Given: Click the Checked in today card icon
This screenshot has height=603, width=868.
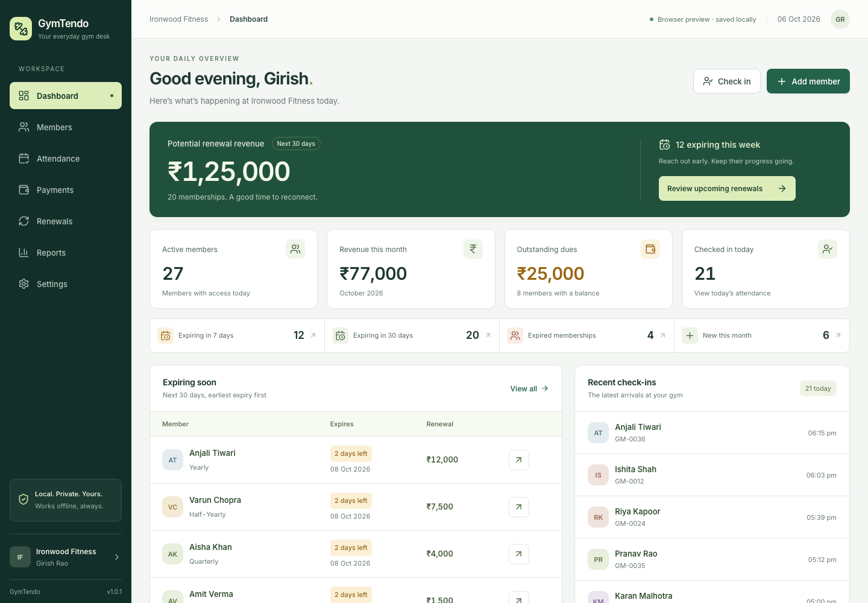Looking at the screenshot, I should pos(828,249).
